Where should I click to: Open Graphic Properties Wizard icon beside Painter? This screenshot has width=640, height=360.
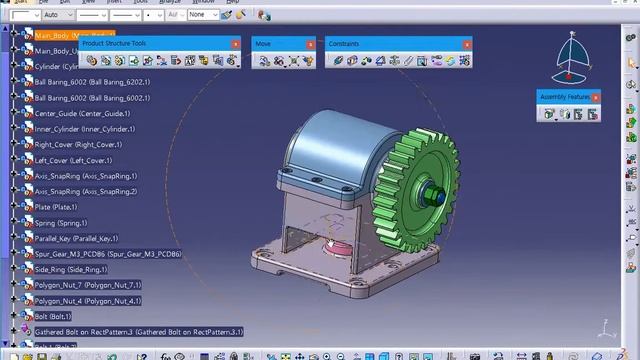[x=241, y=15]
